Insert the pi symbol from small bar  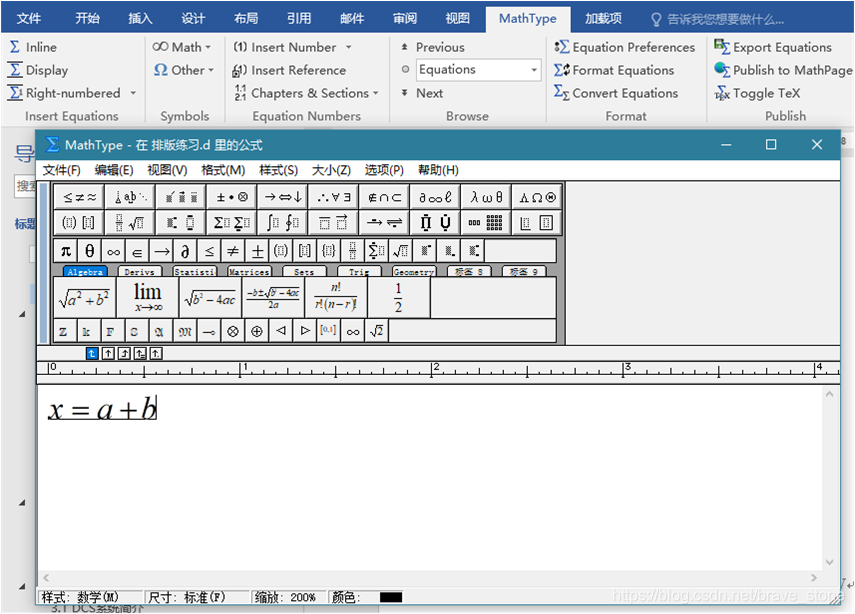click(66, 251)
